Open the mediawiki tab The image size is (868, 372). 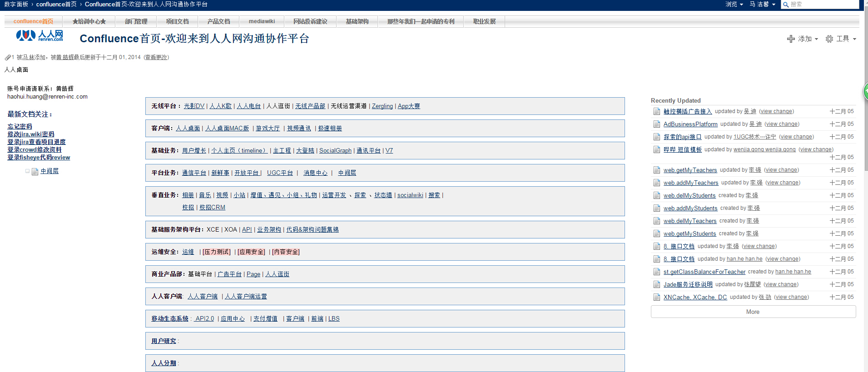[x=262, y=21]
